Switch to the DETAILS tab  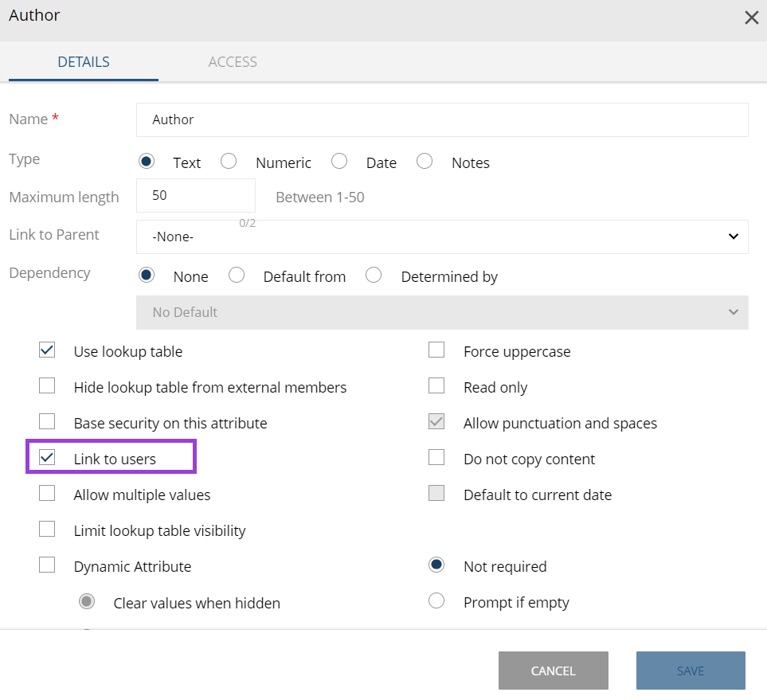pyautogui.click(x=83, y=61)
